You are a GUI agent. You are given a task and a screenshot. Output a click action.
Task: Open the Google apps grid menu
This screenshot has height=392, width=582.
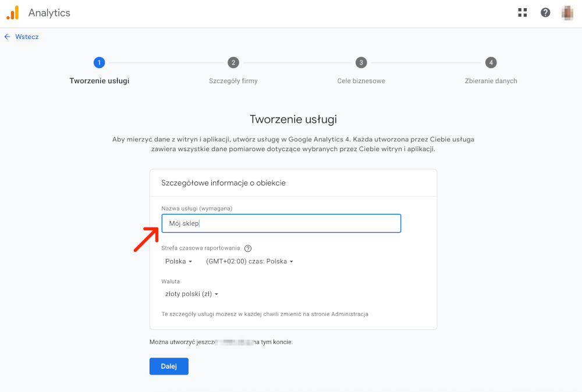pyautogui.click(x=522, y=12)
